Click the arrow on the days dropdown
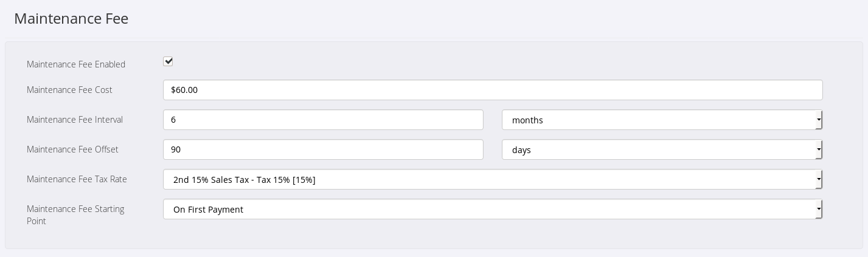 [x=819, y=149]
